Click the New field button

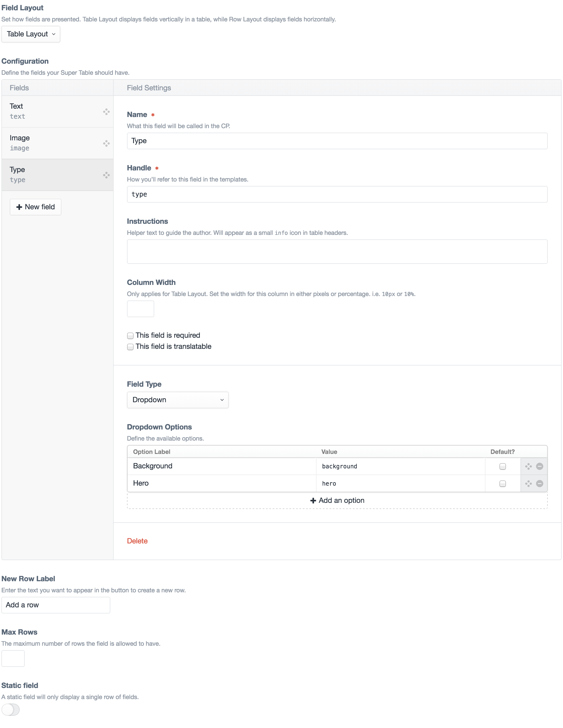35,207
